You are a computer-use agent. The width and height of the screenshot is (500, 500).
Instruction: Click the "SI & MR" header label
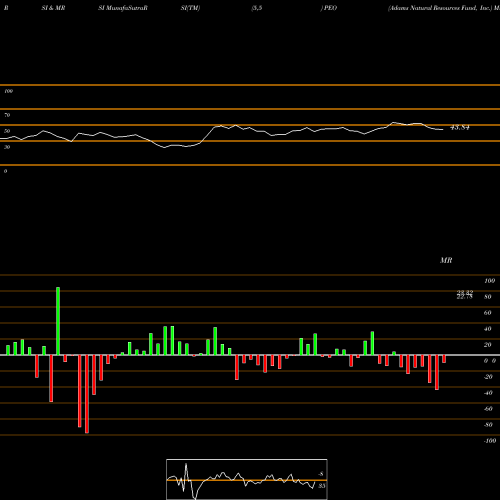point(53,8)
